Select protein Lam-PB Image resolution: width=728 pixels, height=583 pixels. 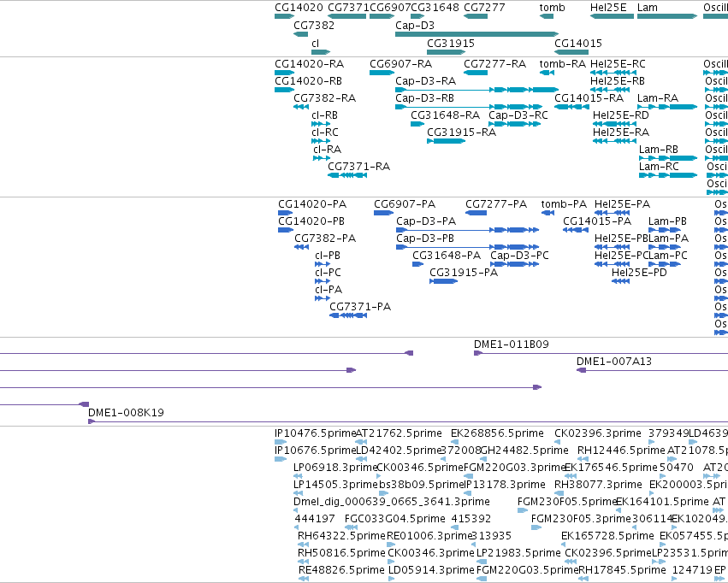pyautogui.click(x=667, y=221)
